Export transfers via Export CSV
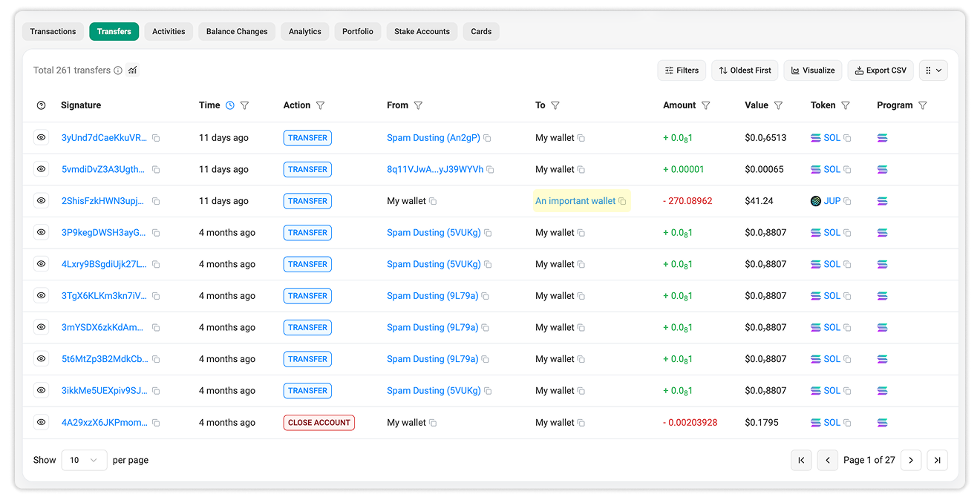 coord(881,70)
